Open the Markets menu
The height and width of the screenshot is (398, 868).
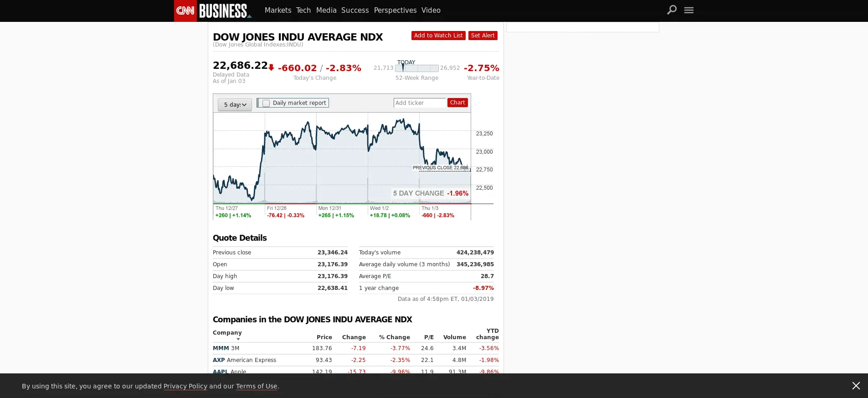[278, 10]
